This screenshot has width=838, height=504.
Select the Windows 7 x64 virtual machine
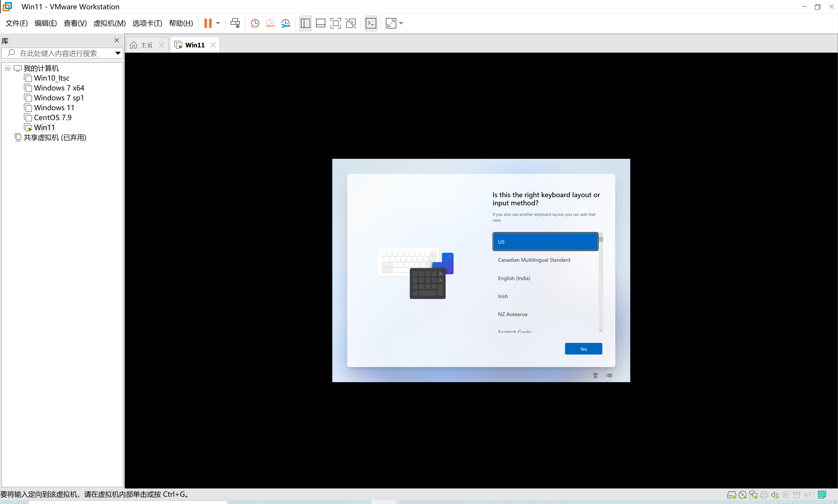[x=59, y=88]
